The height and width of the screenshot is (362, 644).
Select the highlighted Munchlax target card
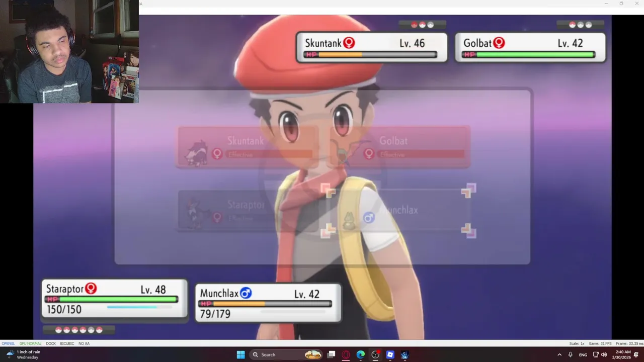point(399,211)
